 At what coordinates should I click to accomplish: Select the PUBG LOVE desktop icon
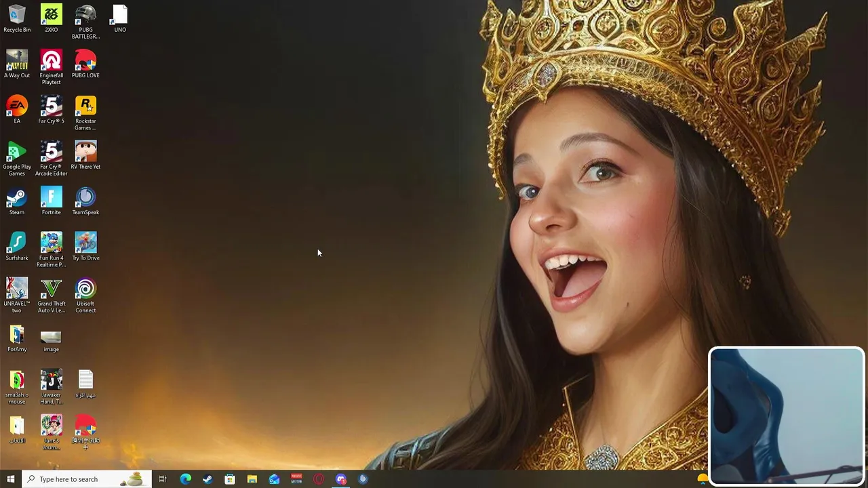[85, 64]
